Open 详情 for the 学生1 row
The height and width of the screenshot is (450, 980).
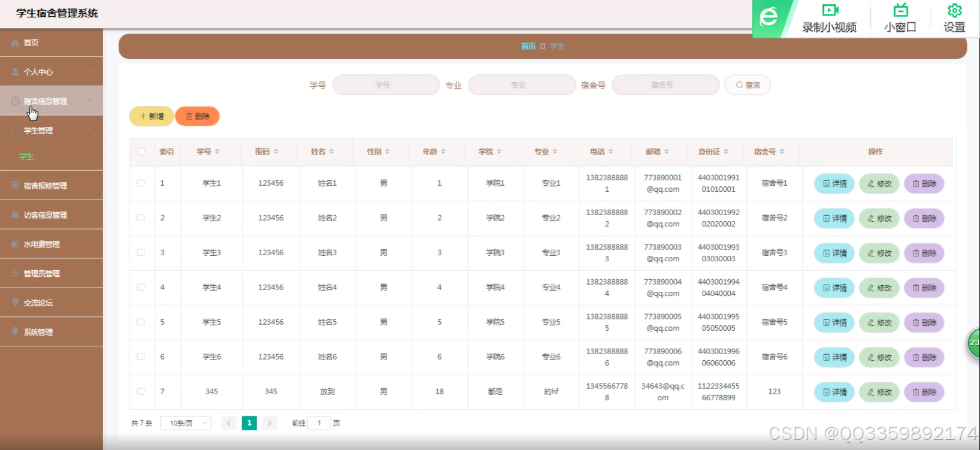point(834,184)
